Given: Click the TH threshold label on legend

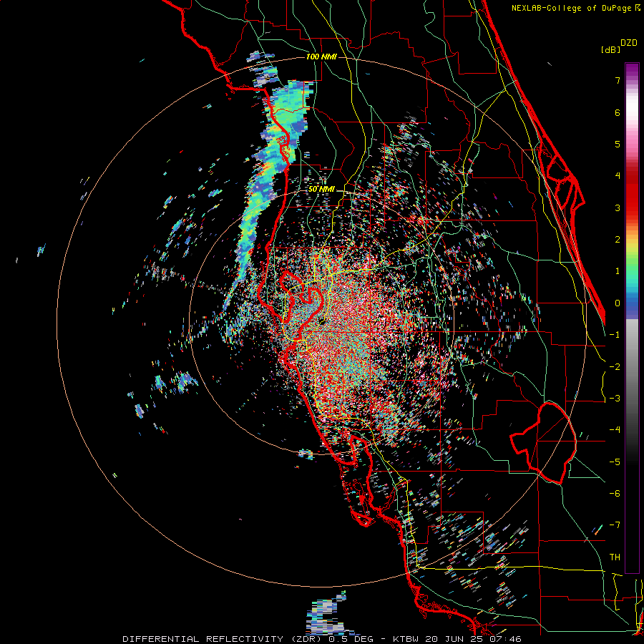Looking at the screenshot, I should point(615,557).
